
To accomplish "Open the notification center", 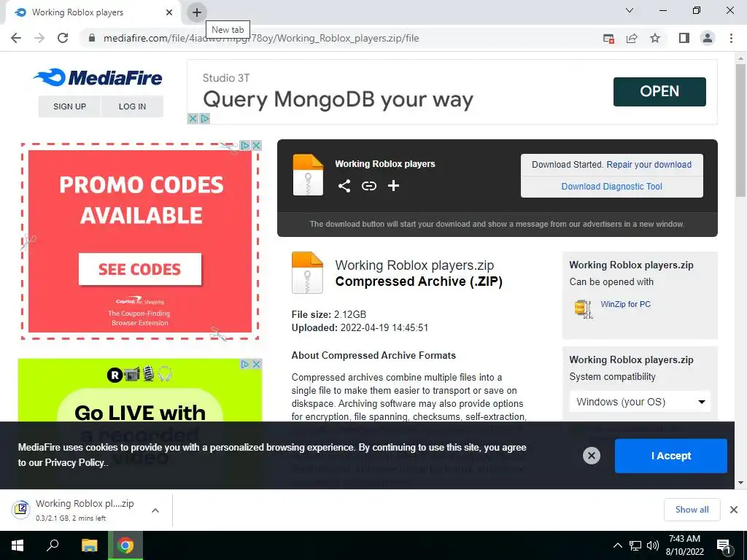I will pyautogui.click(x=724, y=545).
